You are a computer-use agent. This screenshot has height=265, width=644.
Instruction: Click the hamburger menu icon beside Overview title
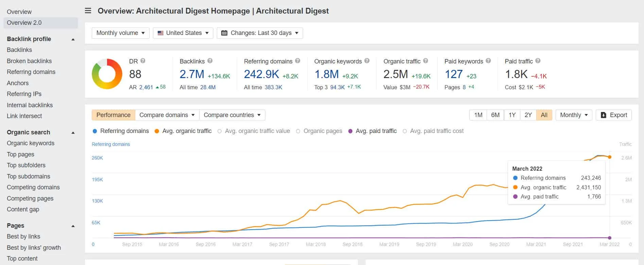88,11
